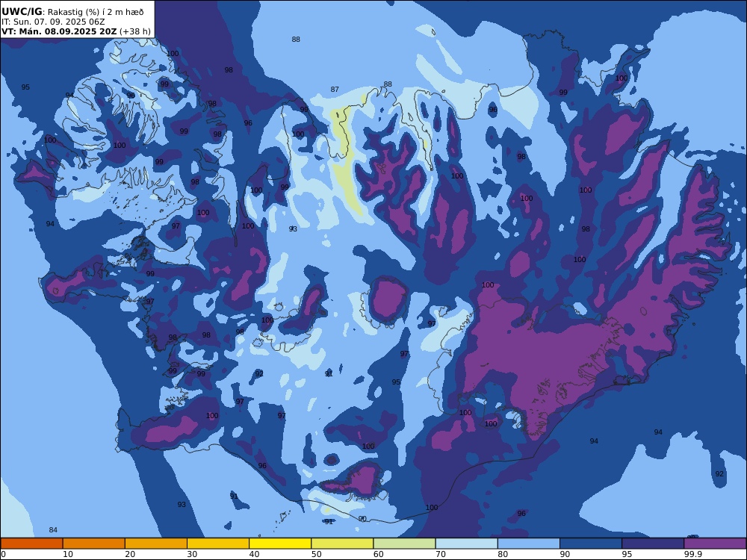
Task: Click the 80–90 light blue legend swatch
Action: [x=529, y=544]
